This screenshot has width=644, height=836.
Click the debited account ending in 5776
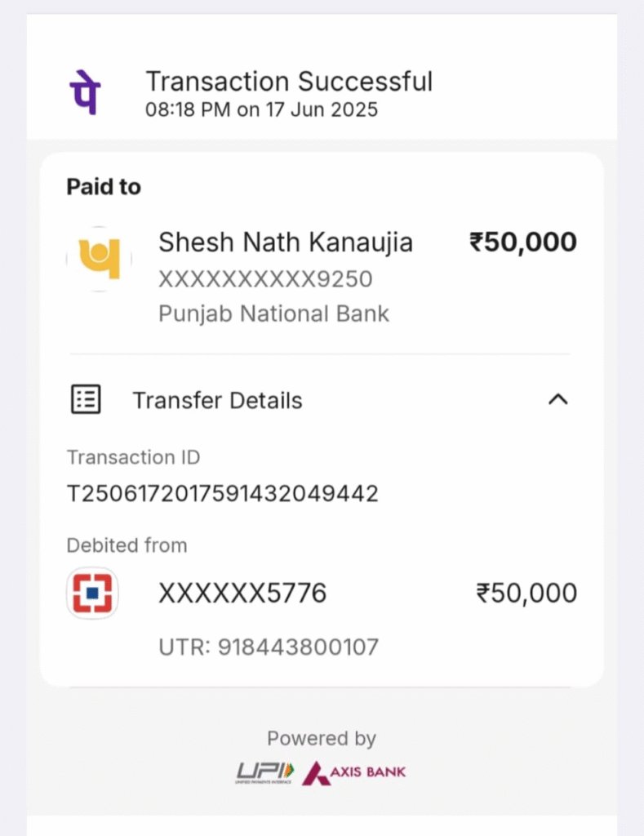pyautogui.click(x=242, y=594)
